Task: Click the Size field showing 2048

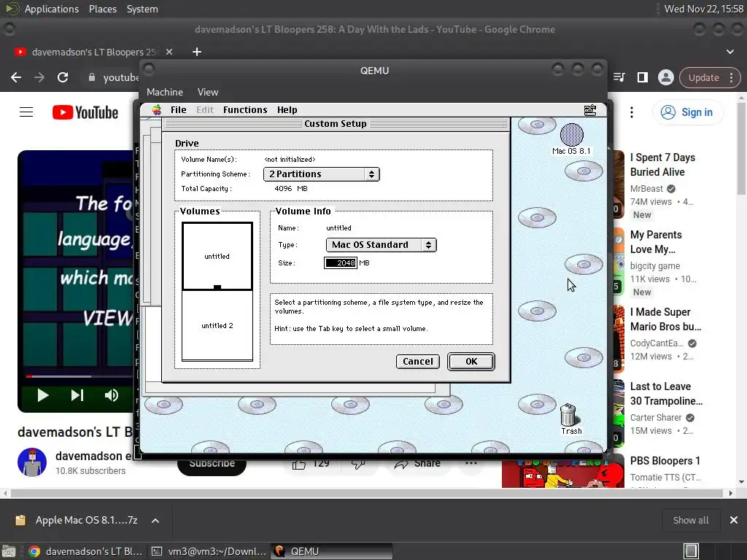Action: [x=340, y=262]
